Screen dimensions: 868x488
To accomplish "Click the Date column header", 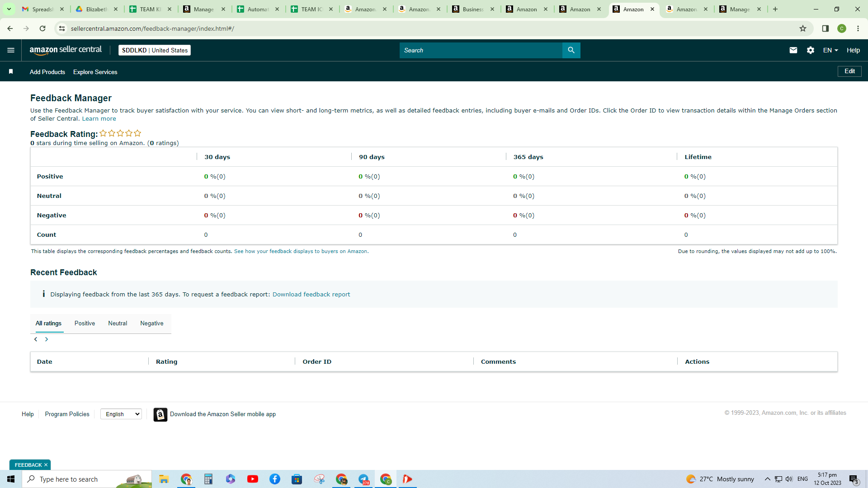I will 44,361.
